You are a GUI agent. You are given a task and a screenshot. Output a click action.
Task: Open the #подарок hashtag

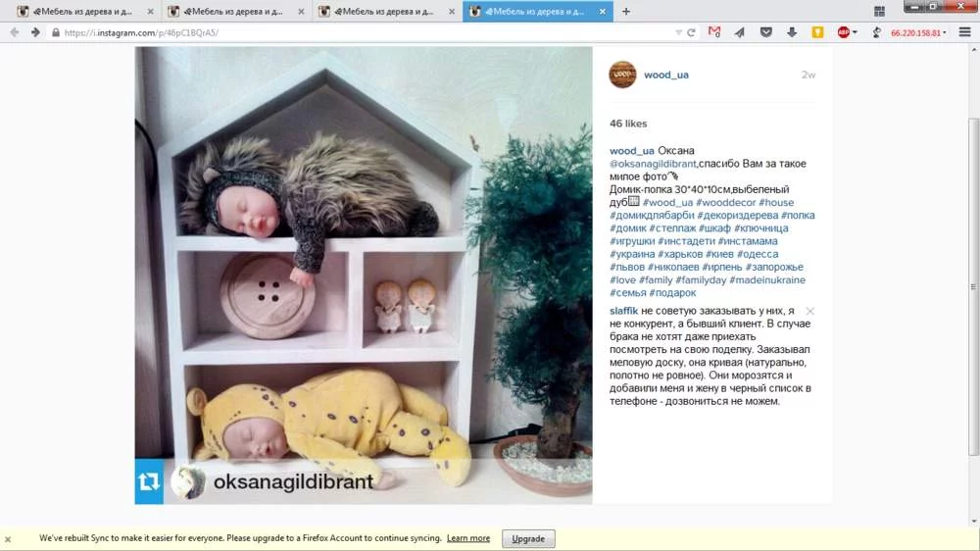point(672,293)
